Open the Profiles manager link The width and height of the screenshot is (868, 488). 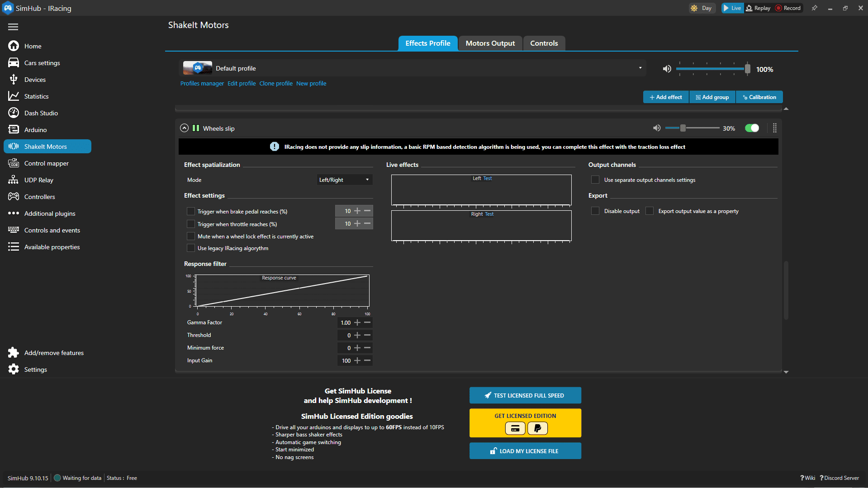click(x=202, y=84)
